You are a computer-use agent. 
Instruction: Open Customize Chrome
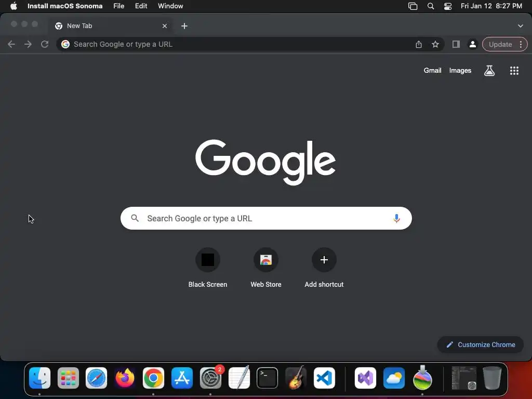pos(481,345)
